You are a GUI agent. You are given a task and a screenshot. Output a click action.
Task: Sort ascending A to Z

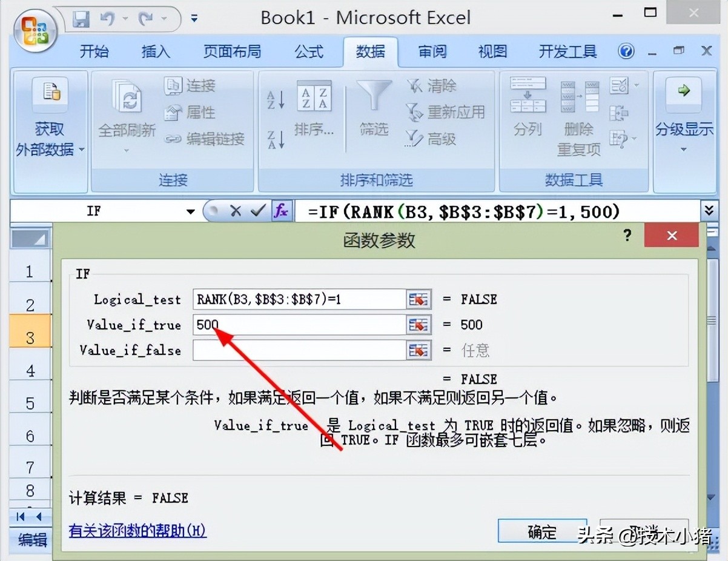(276, 99)
